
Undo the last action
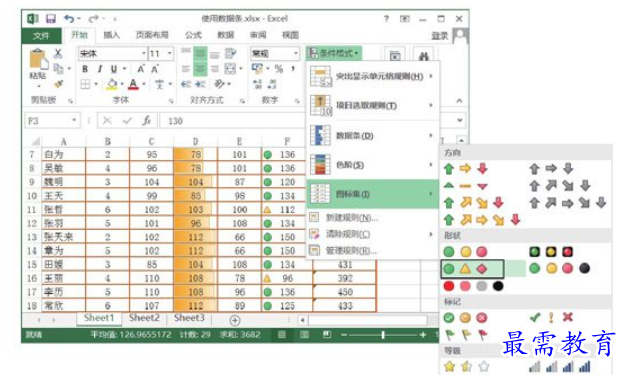tap(69, 19)
